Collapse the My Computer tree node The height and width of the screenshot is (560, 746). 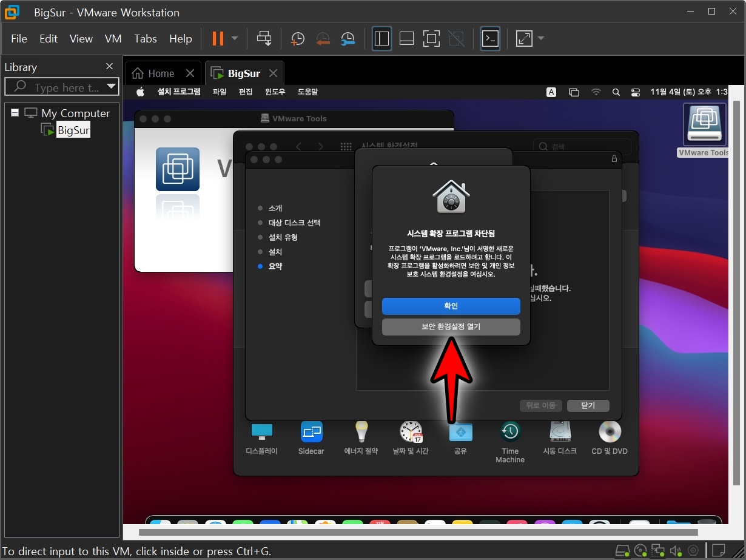tap(15, 113)
